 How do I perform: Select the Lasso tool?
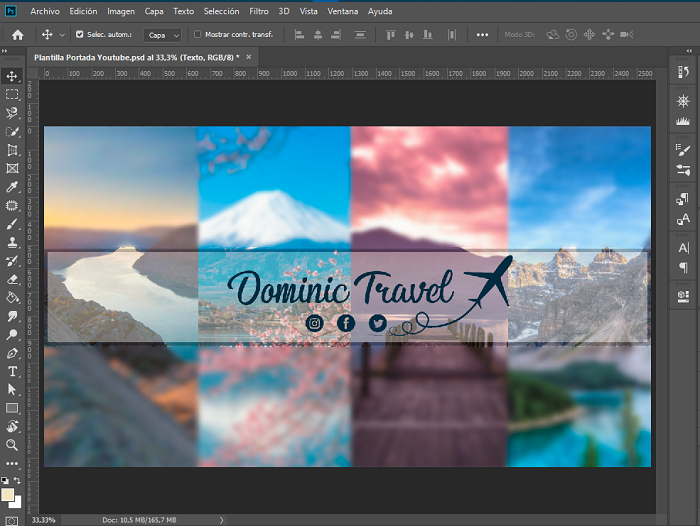coord(12,113)
